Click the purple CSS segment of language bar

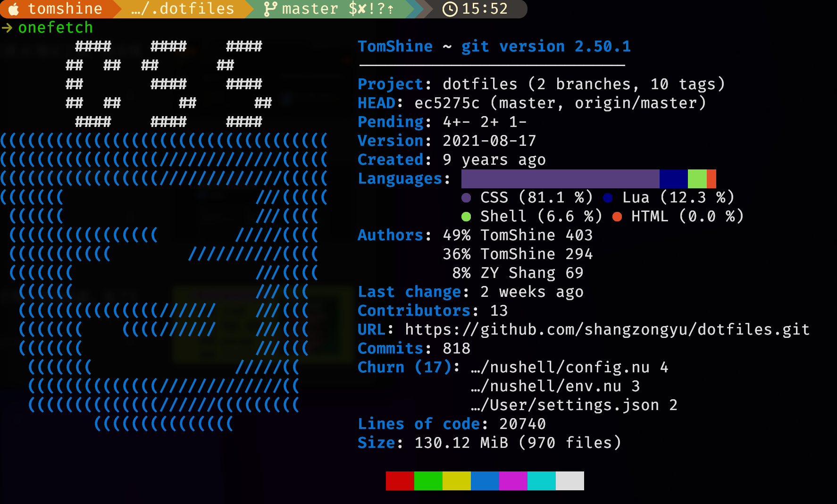pos(561,179)
